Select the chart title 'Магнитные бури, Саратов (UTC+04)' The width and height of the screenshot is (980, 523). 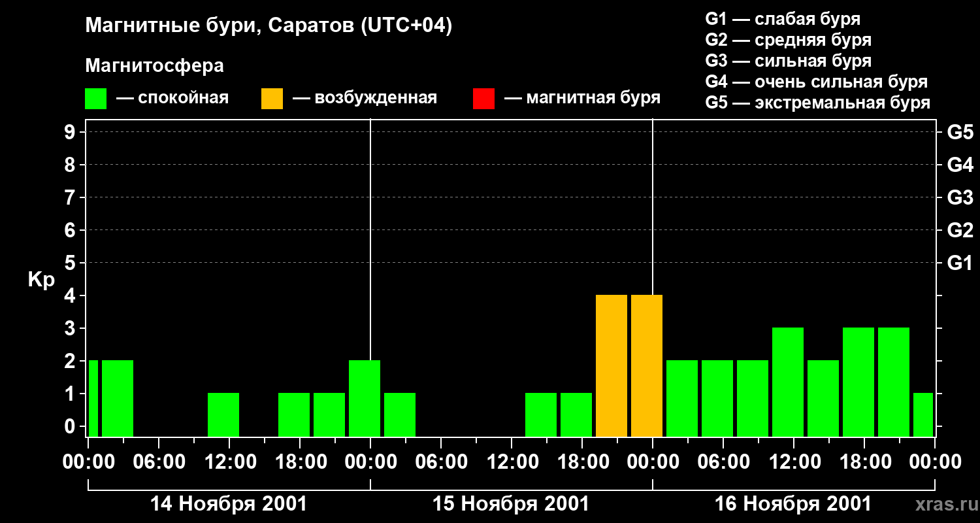[x=269, y=27]
